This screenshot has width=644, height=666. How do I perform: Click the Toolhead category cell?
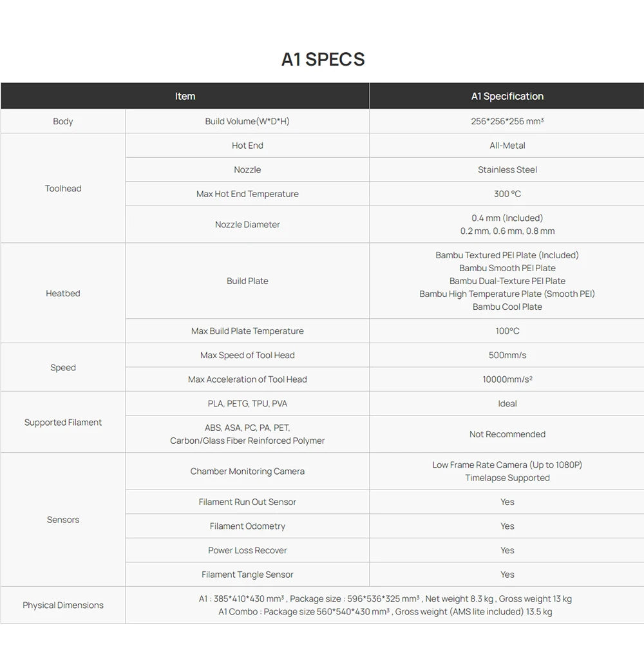[63, 188]
